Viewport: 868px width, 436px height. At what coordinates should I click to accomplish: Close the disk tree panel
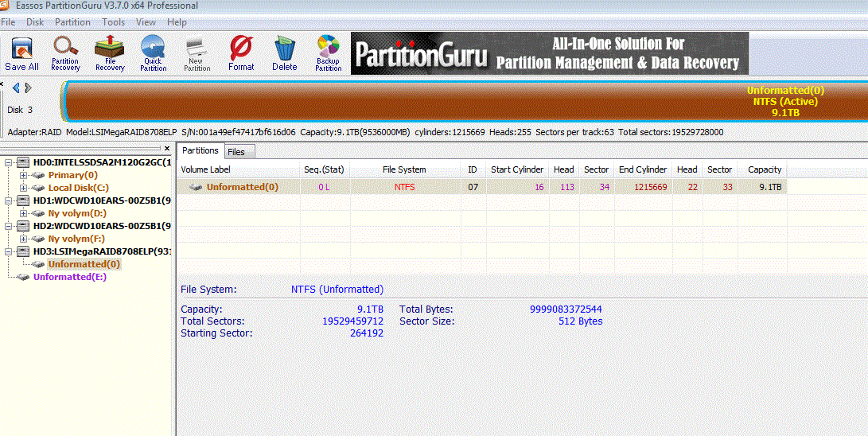click(167, 148)
